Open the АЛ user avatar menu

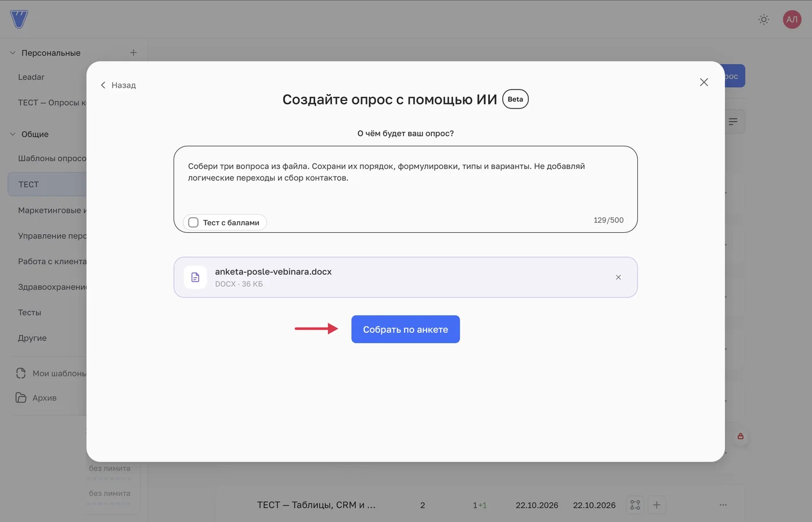tap(792, 19)
